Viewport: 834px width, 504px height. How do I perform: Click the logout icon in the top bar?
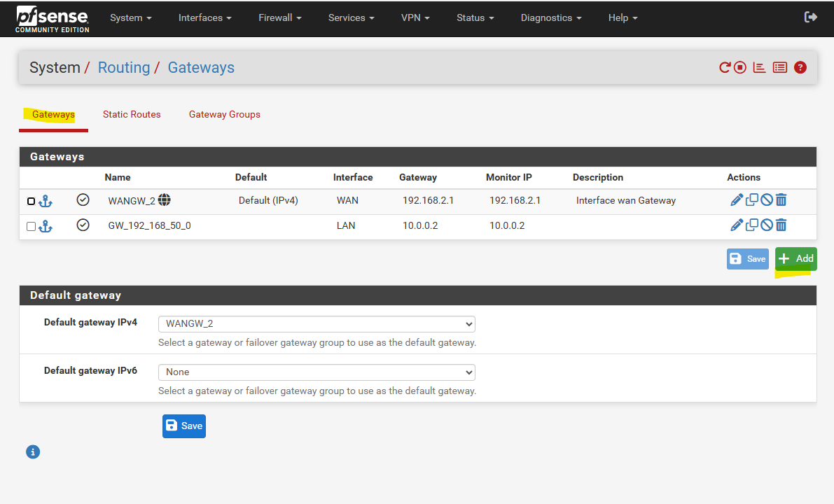(x=811, y=17)
